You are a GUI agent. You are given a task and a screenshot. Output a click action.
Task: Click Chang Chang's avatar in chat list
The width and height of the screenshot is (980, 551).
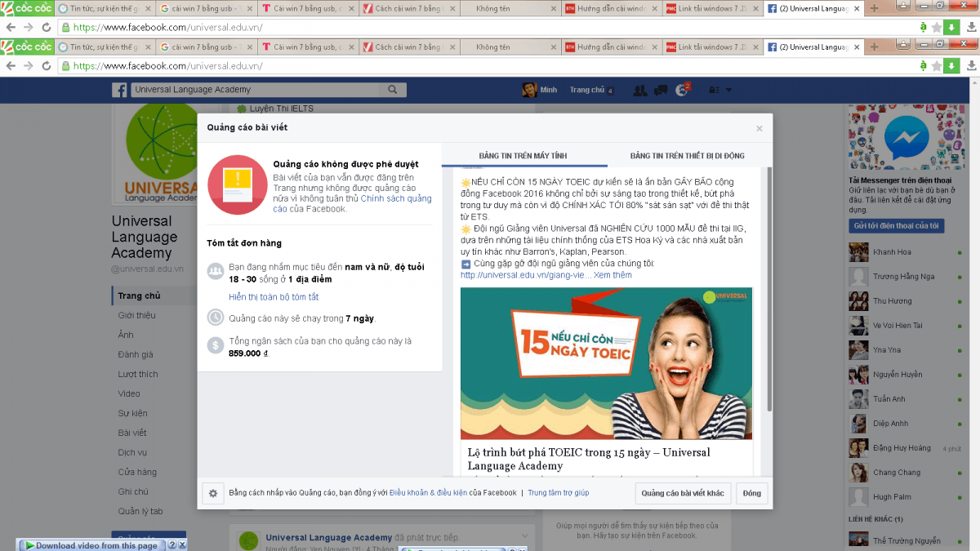tap(858, 473)
